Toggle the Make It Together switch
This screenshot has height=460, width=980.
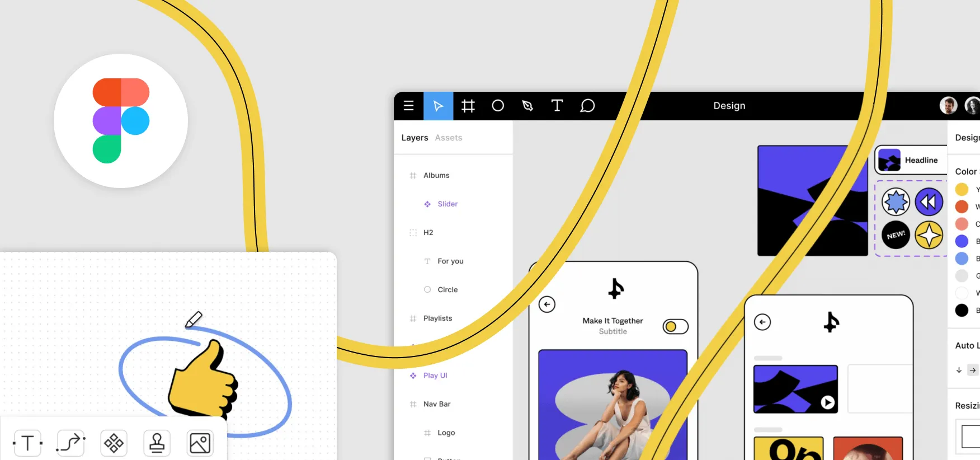(x=676, y=326)
